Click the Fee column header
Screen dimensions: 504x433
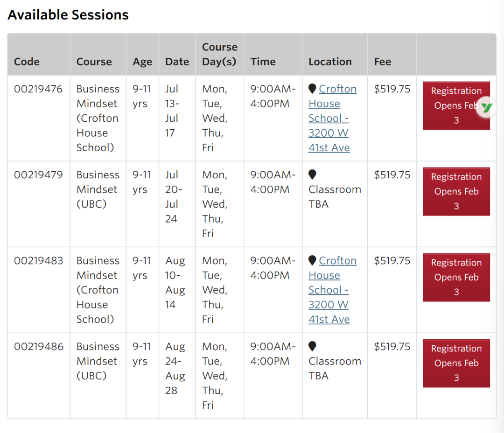pyautogui.click(x=382, y=62)
